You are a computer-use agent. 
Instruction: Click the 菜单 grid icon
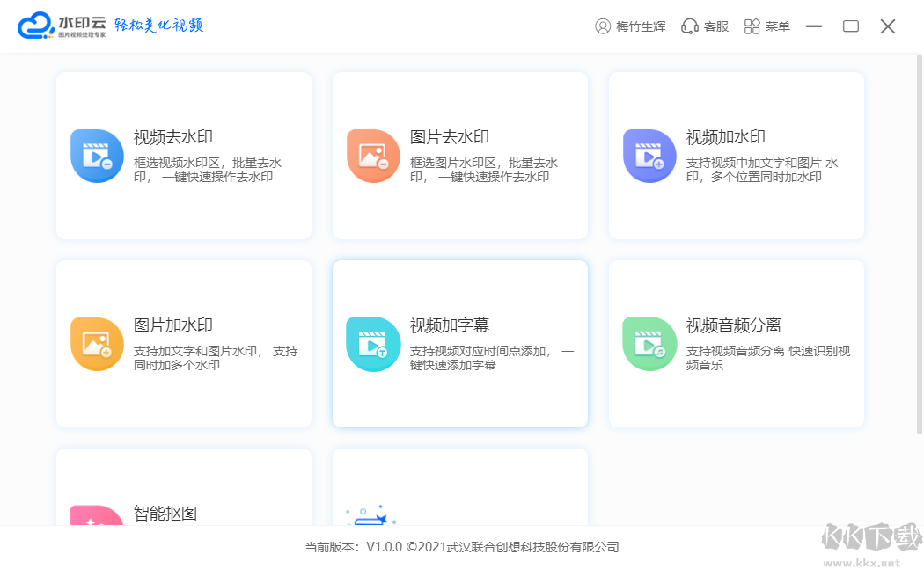(752, 26)
